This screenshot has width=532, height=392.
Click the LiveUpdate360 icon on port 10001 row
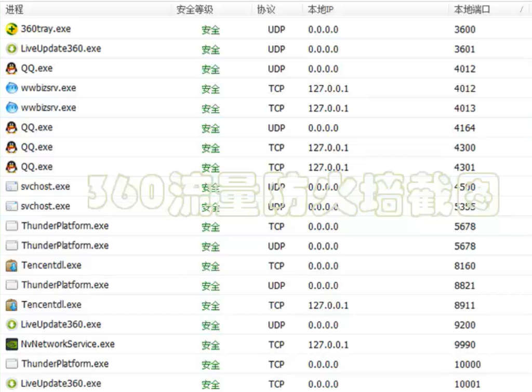11,384
